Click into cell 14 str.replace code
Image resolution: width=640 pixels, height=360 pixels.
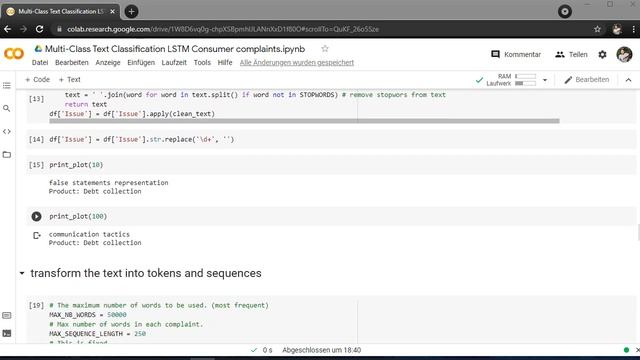pos(142,140)
